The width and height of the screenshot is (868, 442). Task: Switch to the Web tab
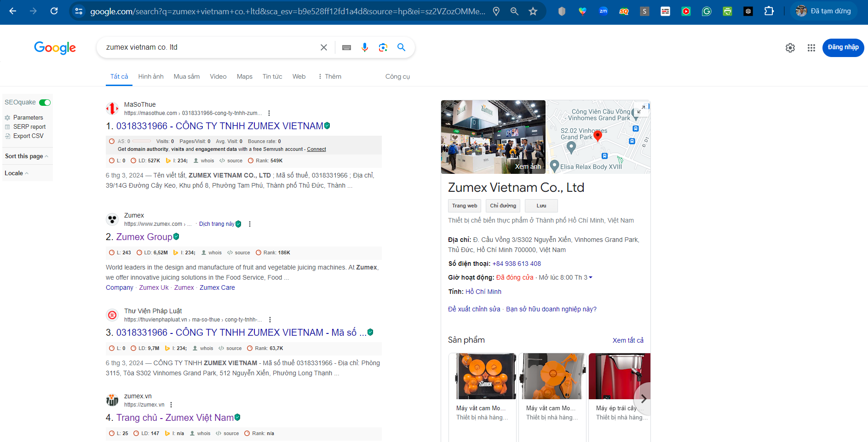(x=299, y=76)
